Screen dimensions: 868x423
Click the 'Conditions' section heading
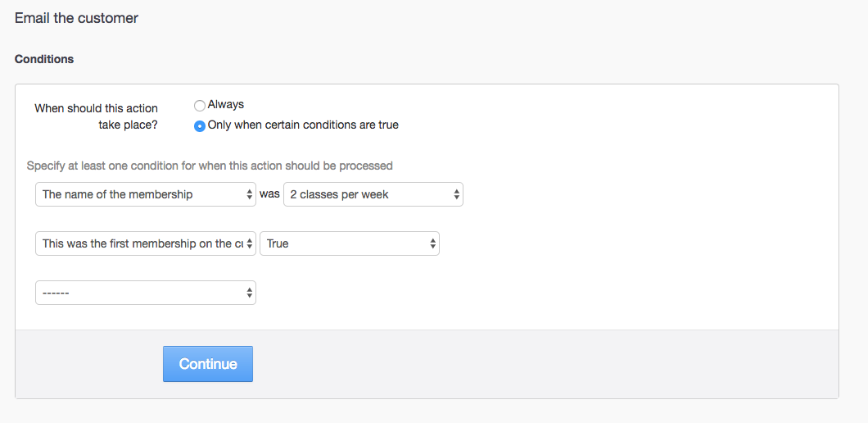coord(44,59)
